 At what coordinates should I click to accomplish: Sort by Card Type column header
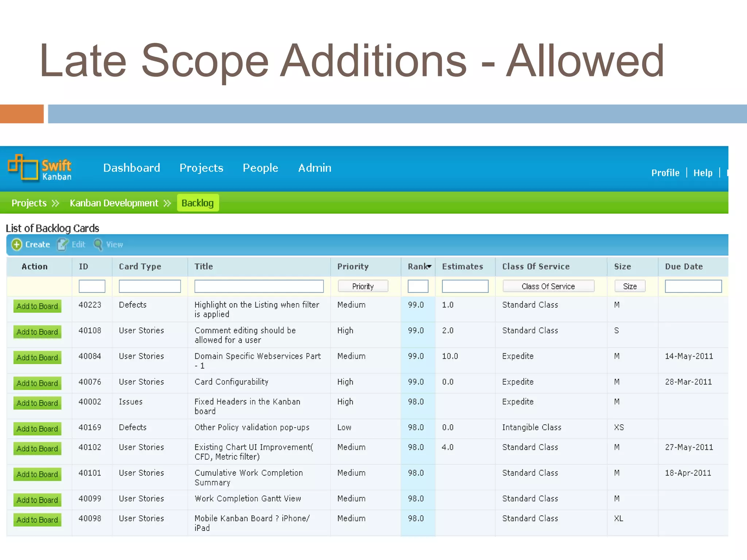(x=140, y=267)
